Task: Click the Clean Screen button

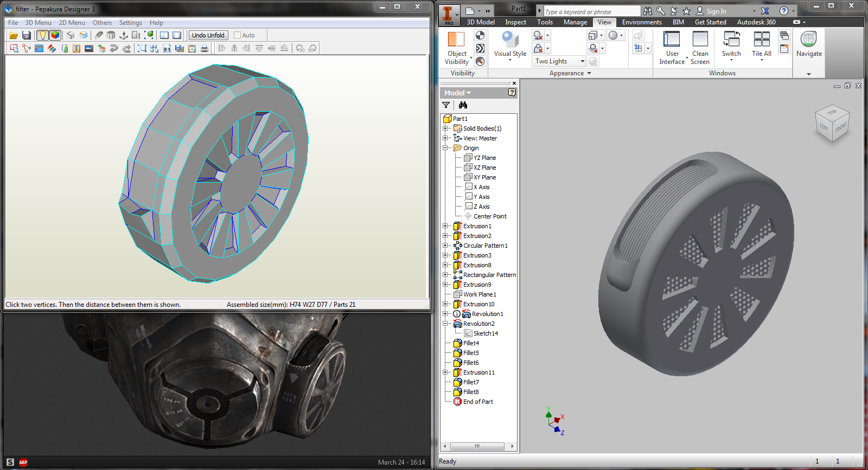Action: point(700,48)
